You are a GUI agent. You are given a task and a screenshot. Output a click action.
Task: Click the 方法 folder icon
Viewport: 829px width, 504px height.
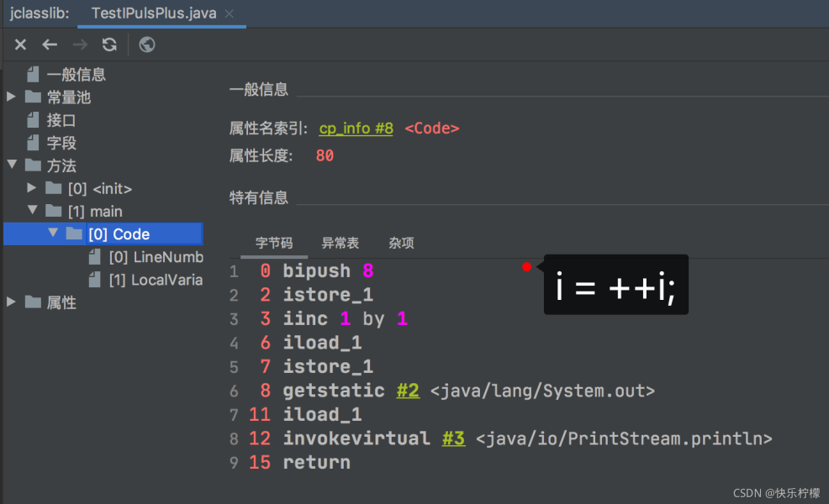tap(33, 165)
